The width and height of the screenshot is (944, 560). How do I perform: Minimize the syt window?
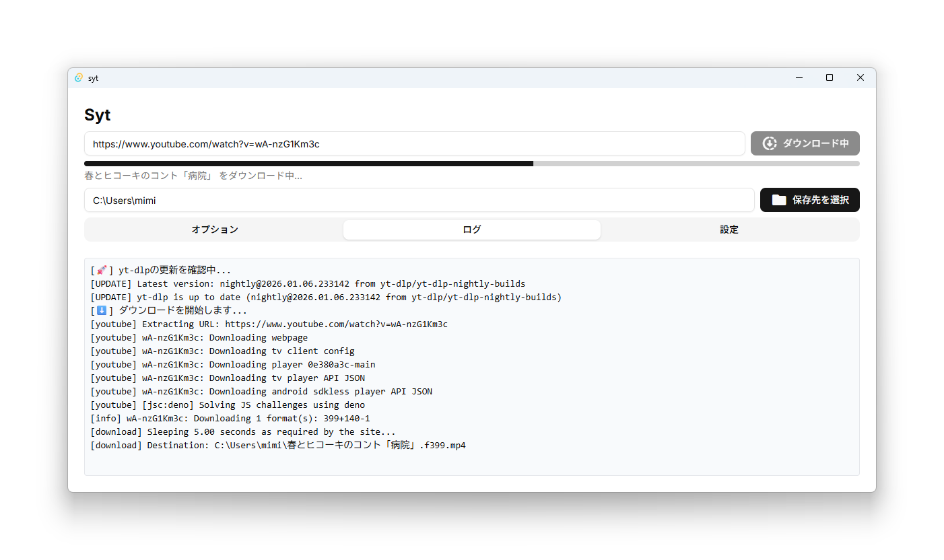(x=799, y=78)
